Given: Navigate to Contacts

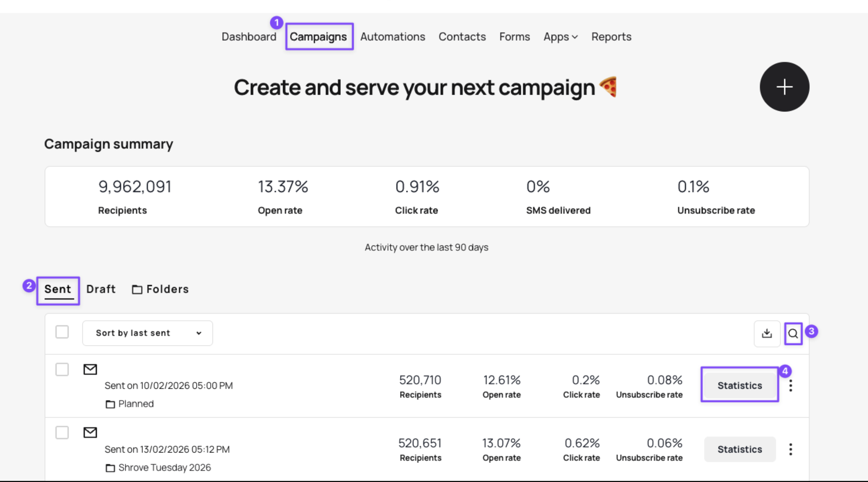Looking at the screenshot, I should tap(462, 37).
